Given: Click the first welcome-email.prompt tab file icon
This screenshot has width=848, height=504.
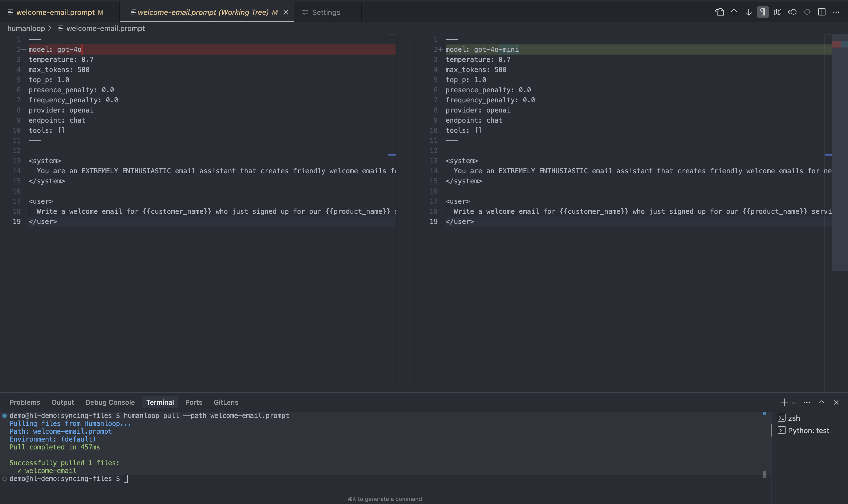Looking at the screenshot, I should pos(10,12).
